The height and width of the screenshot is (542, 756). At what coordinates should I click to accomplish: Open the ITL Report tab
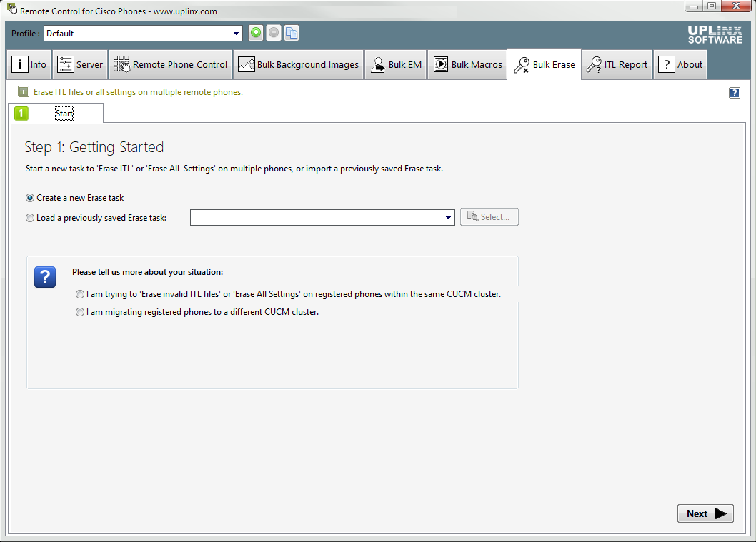pyautogui.click(x=617, y=64)
